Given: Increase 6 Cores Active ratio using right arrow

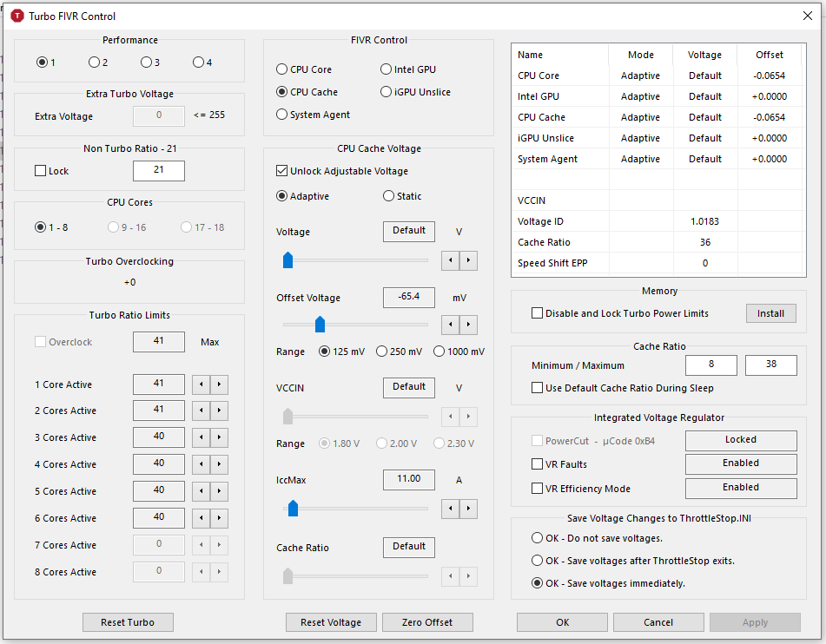Looking at the screenshot, I should pos(219,519).
